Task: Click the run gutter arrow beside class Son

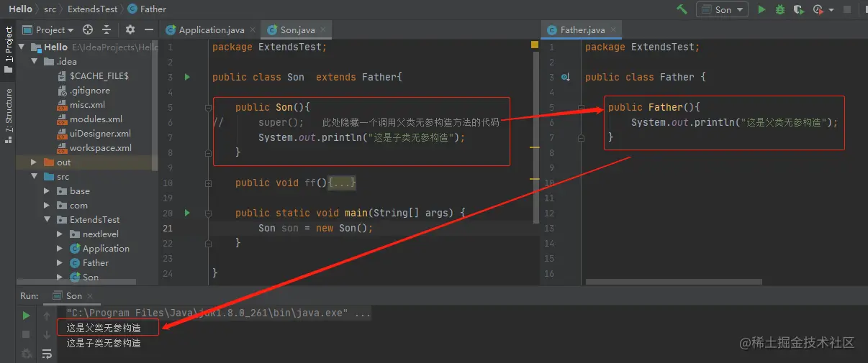Action: pyautogui.click(x=187, y=77)
